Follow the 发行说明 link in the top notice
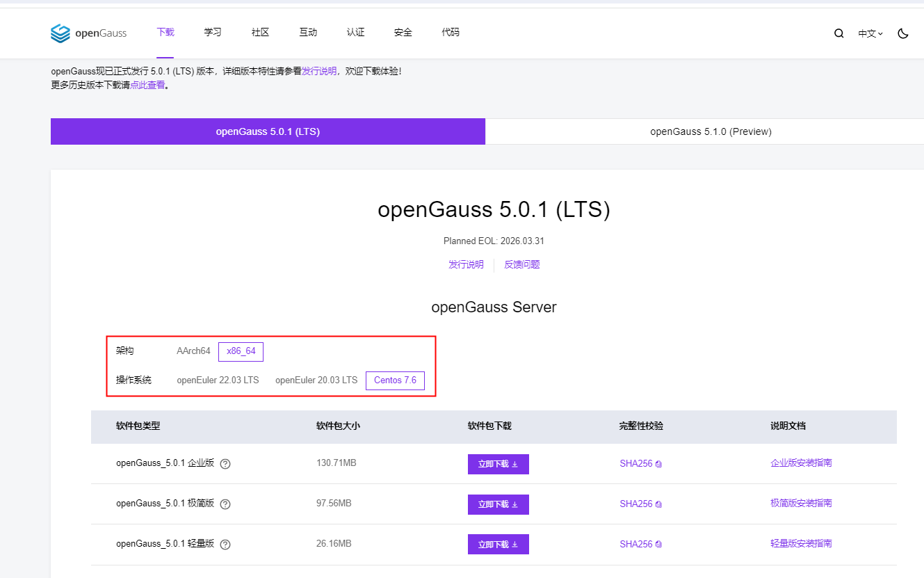 point(319,71)
